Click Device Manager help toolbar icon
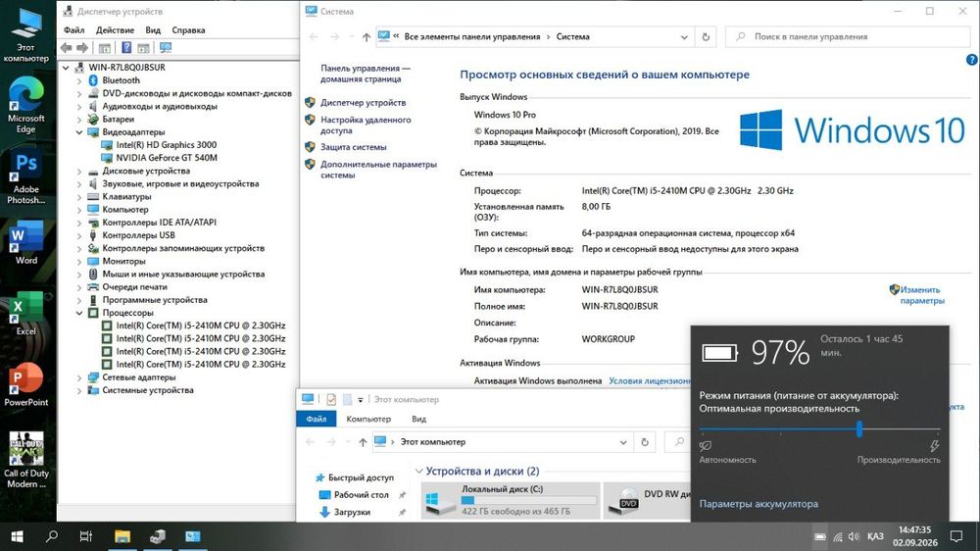The image size is (980, 551). pos(126,47)
